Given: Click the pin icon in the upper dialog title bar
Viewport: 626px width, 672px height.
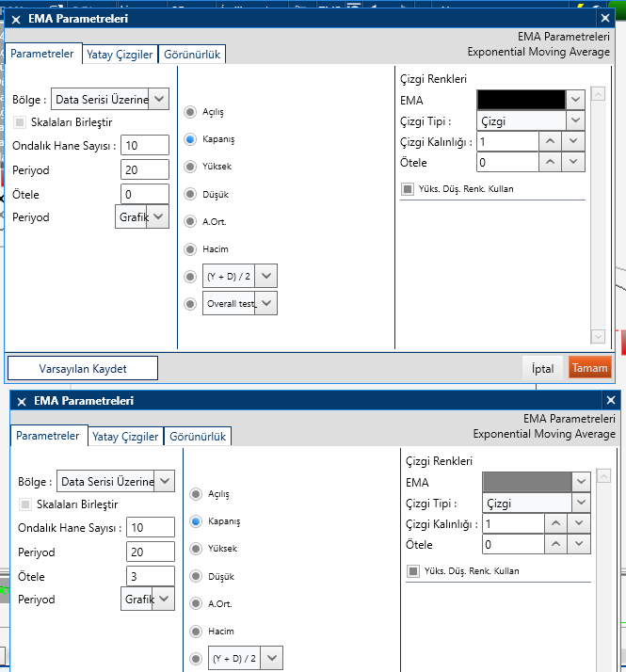Looking at the screenshot, I should [15, 19].
